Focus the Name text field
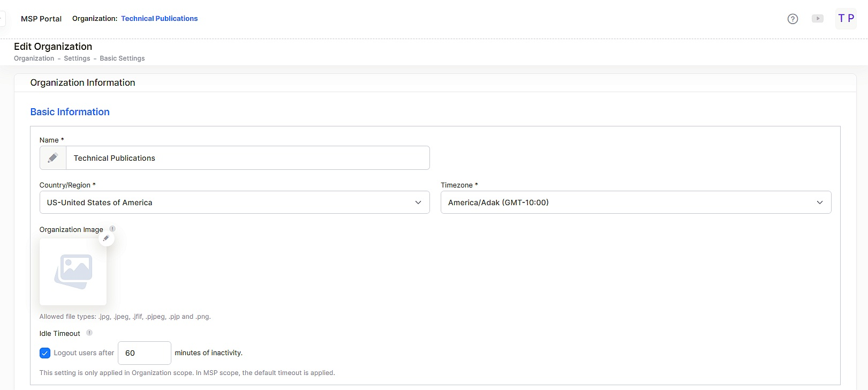This screenshot has width=868, height=390. click(x=247, y=158)
